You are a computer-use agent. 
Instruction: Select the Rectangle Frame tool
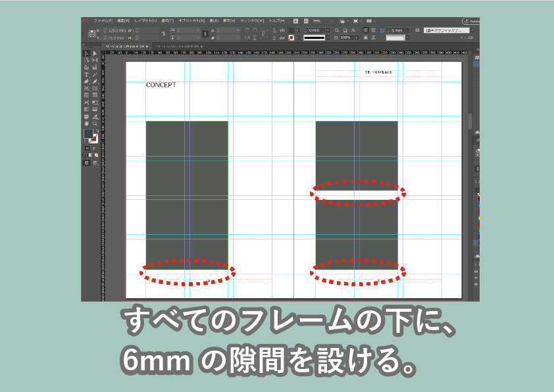(x=87, y=88)
